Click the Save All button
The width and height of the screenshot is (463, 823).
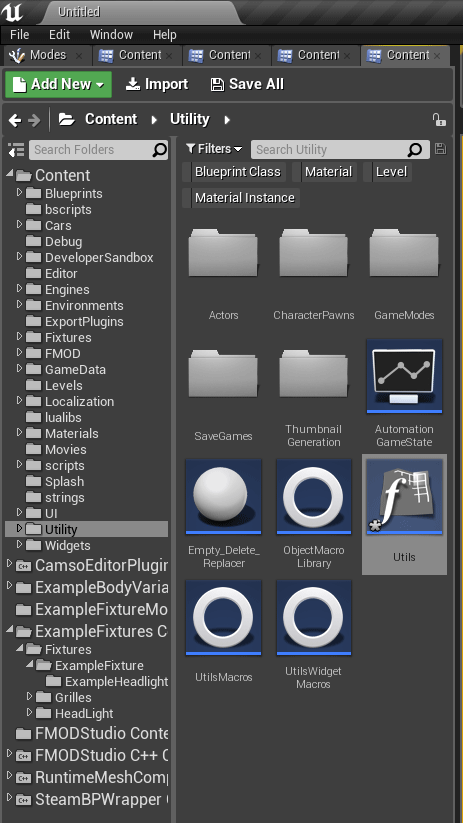[x=247, y=84]
